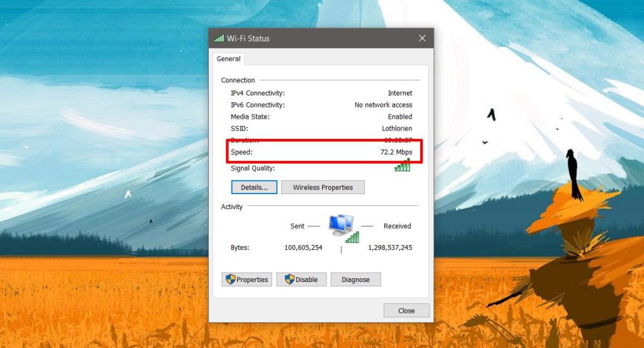The height and width of the screenshot is (348, 644).
Task: Select the IPv4 value Internet
Action: (400, 93)
